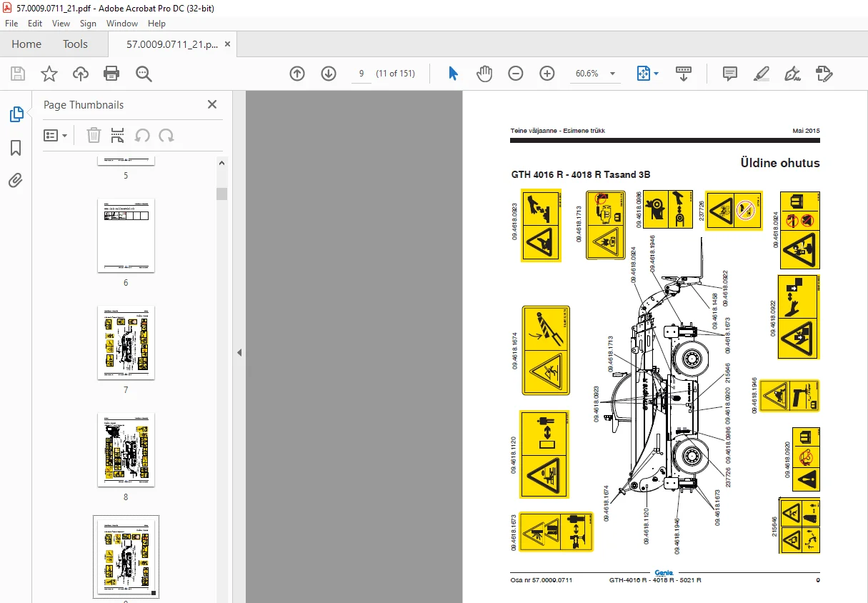Screen dimensions: 868x603
Task: Rotate page counterclockwise icon
Action: [x=142, y=135]
